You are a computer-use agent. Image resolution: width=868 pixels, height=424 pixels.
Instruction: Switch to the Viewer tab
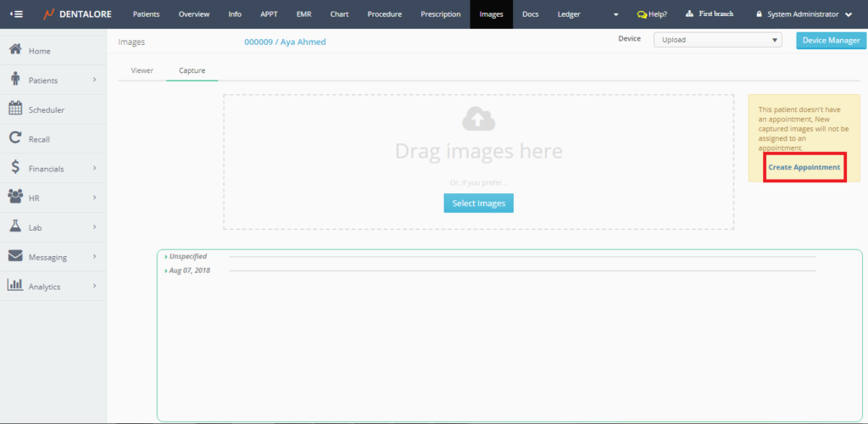[142, 70]
